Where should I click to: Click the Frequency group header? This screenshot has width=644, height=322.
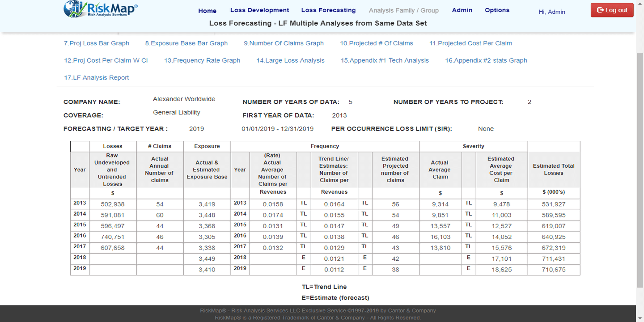325,146
